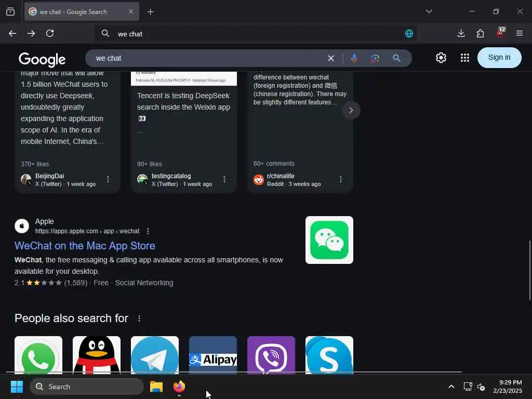This screenshot has width=532, height=399.
Task: Reload the current page
Action: pyautogui.click(x=50, y=33)
